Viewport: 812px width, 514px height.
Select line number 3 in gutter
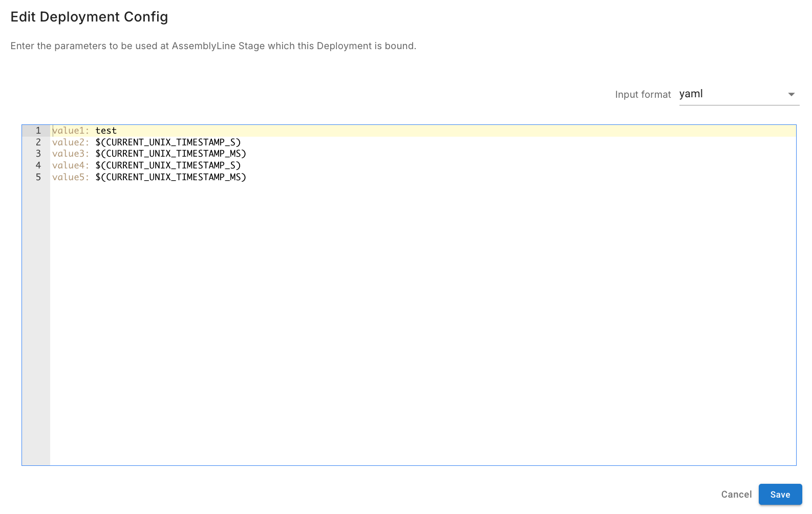pyautogui.click(x=38, y=154)
